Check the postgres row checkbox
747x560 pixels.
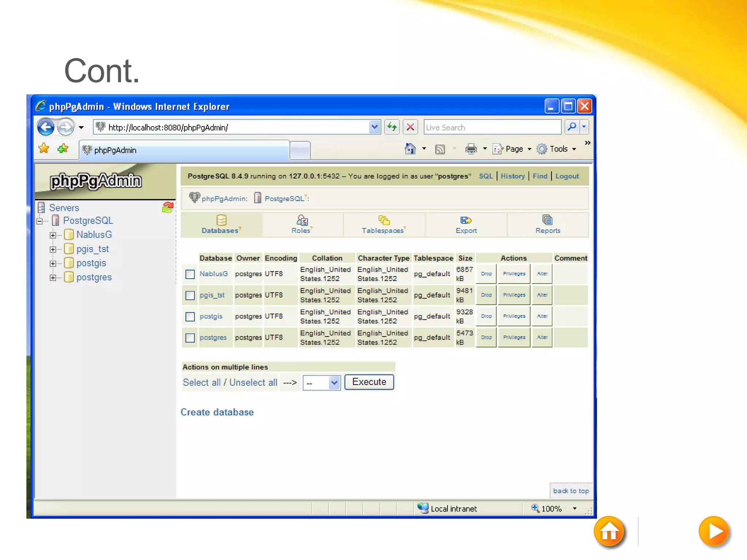190,338
